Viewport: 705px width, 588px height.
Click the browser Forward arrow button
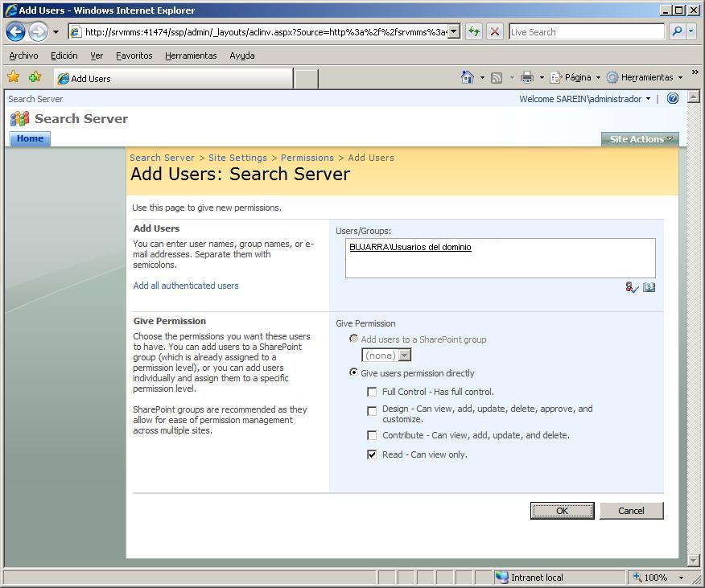pyautogui.click(x=38, y=32)
